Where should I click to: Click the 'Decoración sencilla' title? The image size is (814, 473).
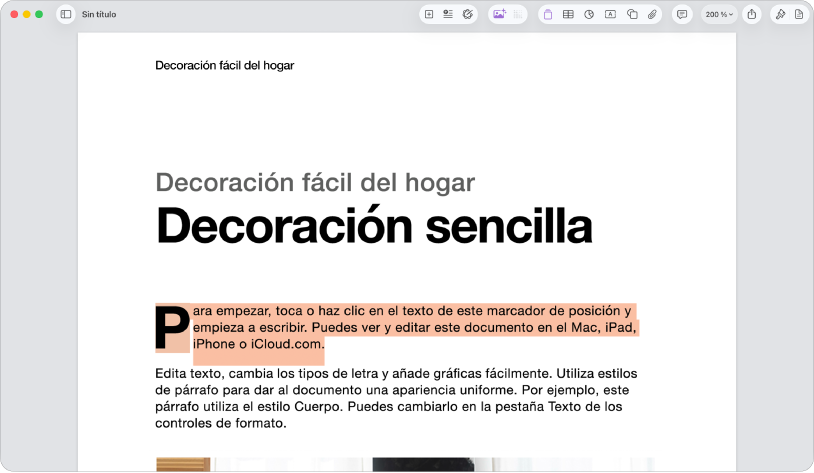[x=374, y=226]
